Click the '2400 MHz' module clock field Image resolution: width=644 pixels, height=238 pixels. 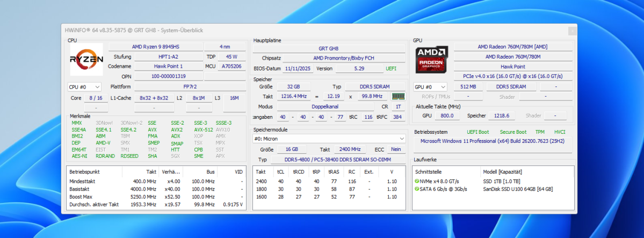click(x=350, y=149)
